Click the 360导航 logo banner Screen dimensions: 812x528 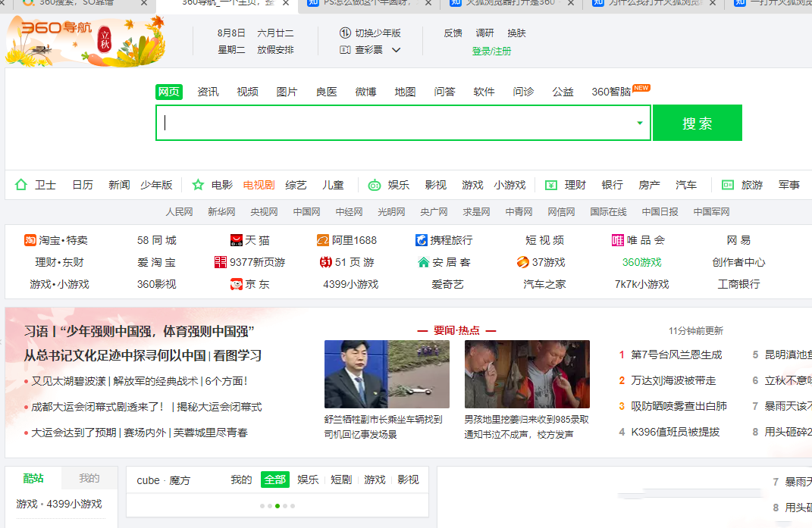tap(86, 42)
